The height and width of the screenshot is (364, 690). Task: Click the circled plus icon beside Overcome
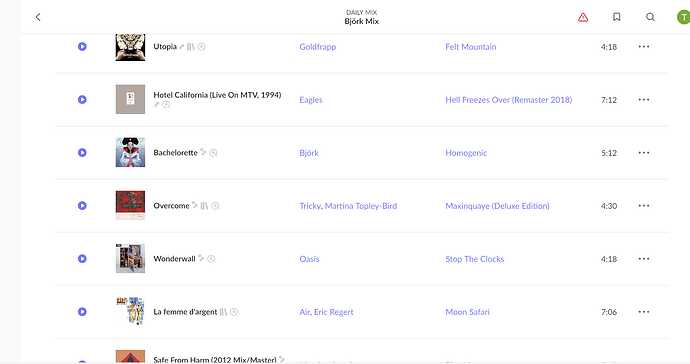click(215, 206)
